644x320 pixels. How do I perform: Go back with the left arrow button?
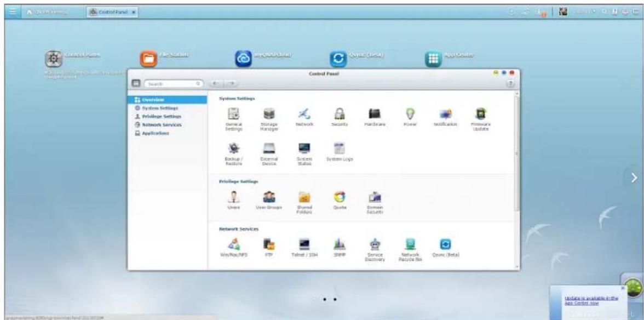coord(216,83)
